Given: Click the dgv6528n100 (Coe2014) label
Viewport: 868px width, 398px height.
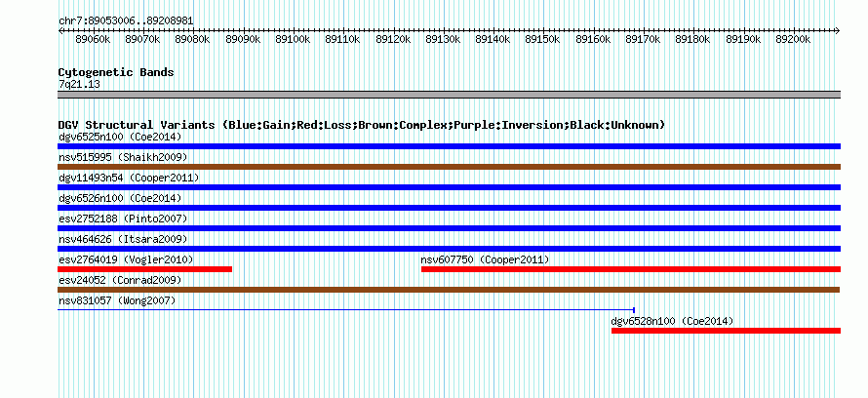Looking at the screenshot, I should pos(673,321).
